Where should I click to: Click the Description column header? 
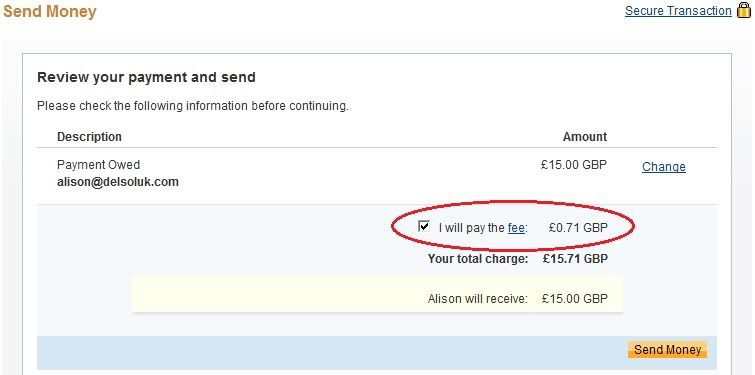[89, 137]
